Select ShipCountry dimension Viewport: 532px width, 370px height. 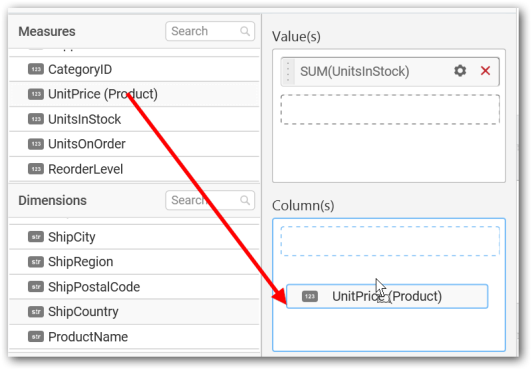(134, 312)
